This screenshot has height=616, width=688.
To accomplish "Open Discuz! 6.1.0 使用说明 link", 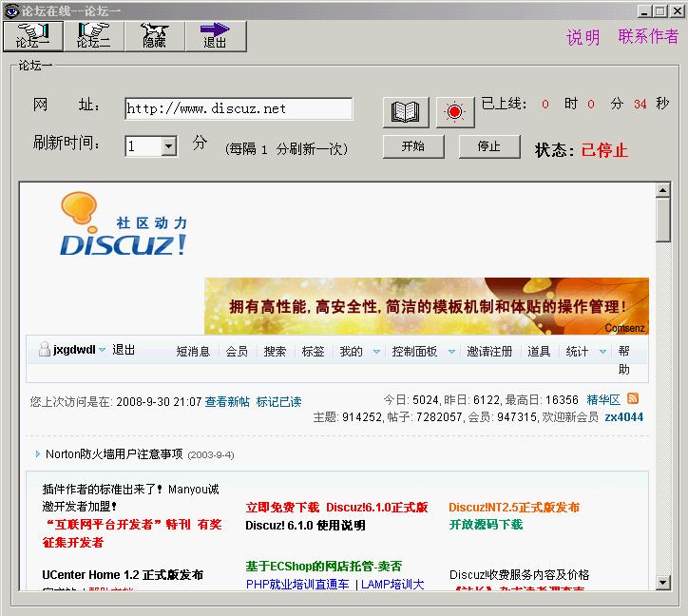I will (x=305, y=526).
